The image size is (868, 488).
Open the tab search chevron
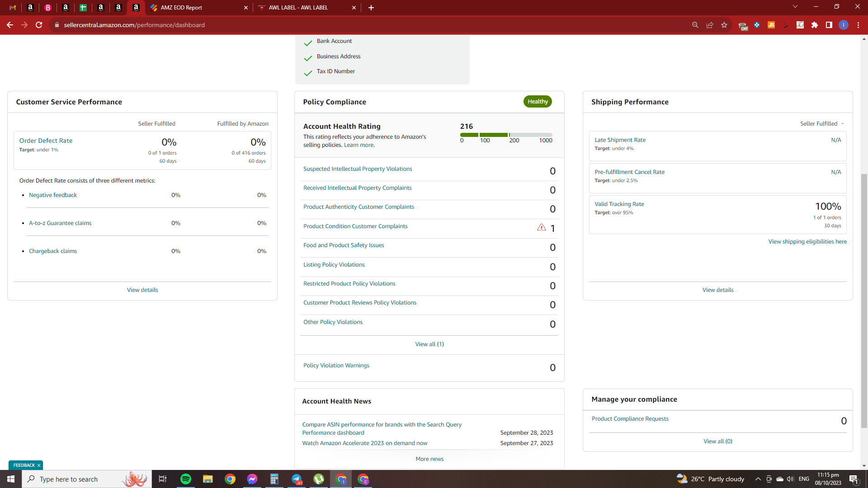795,6
